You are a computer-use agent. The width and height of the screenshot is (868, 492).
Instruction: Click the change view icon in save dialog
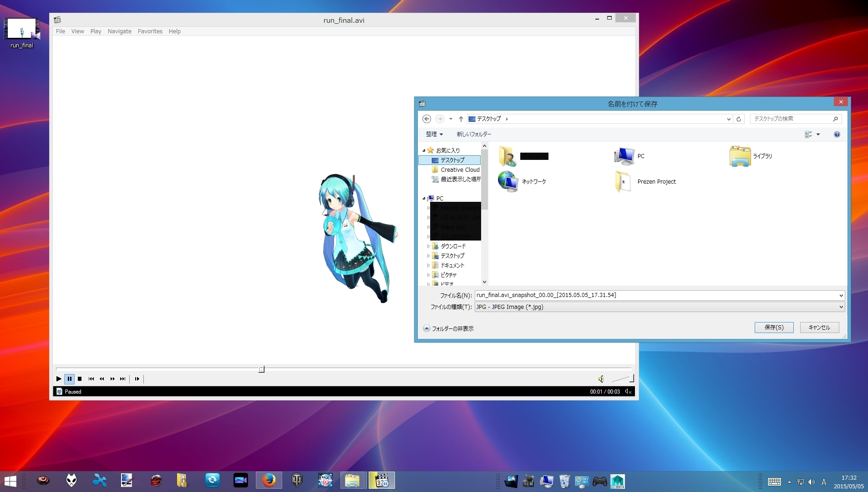808,134
